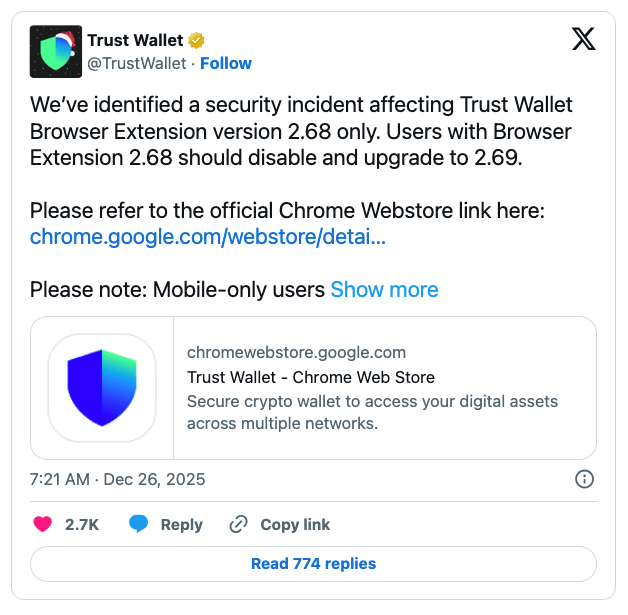The width and height of the screenshot is (628, 615).
Task: Click the Copy link text label
Action: coord(295,524)
